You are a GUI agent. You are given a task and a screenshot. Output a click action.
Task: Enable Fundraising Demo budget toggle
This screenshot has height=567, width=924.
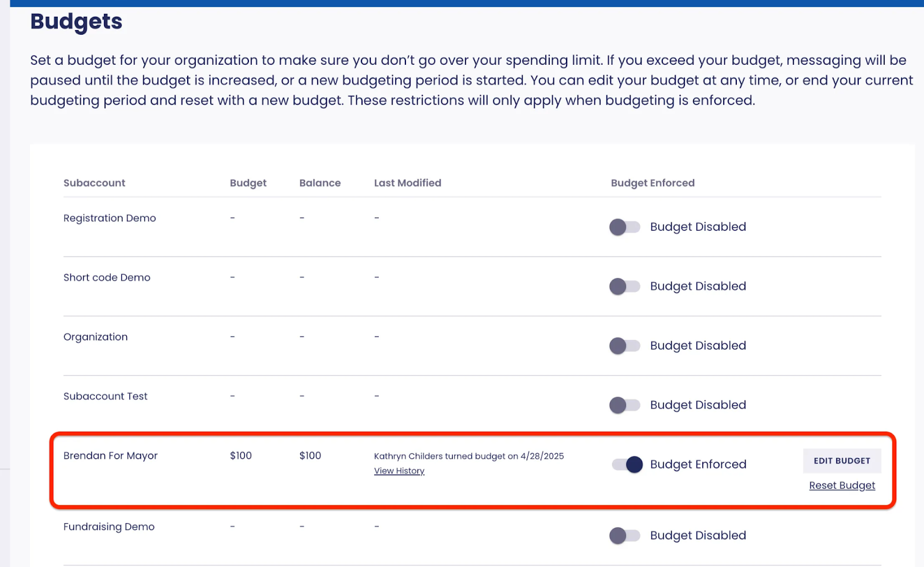click(x=625, y=536)
